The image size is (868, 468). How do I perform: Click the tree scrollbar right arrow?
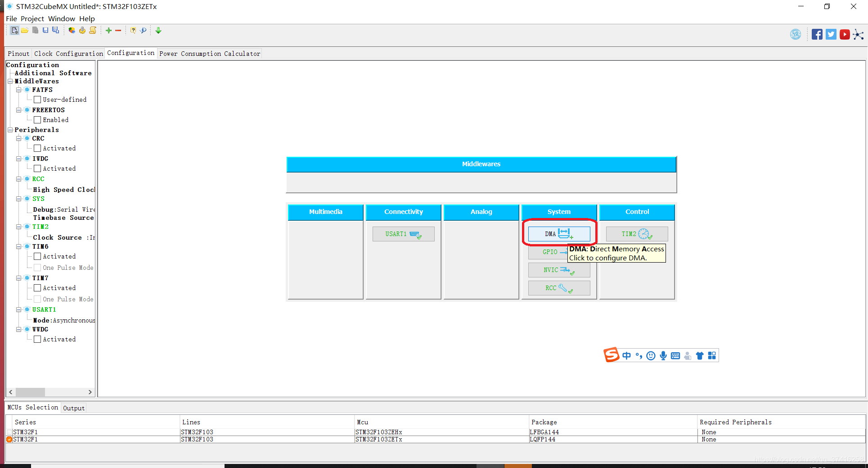(90, 392)
